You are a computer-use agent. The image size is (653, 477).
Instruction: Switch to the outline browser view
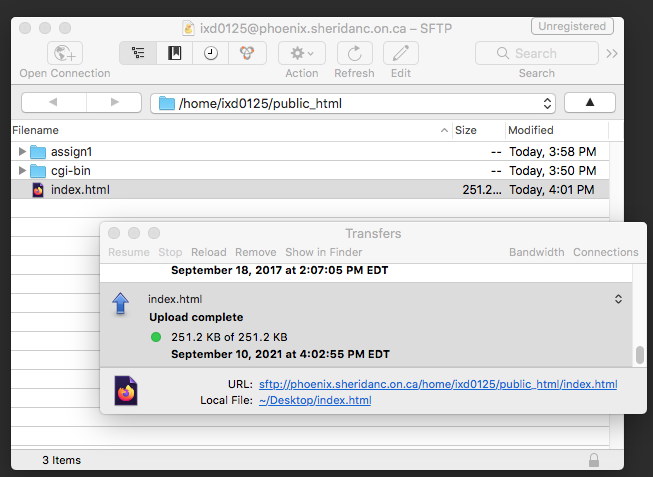[x=139, y=53]
